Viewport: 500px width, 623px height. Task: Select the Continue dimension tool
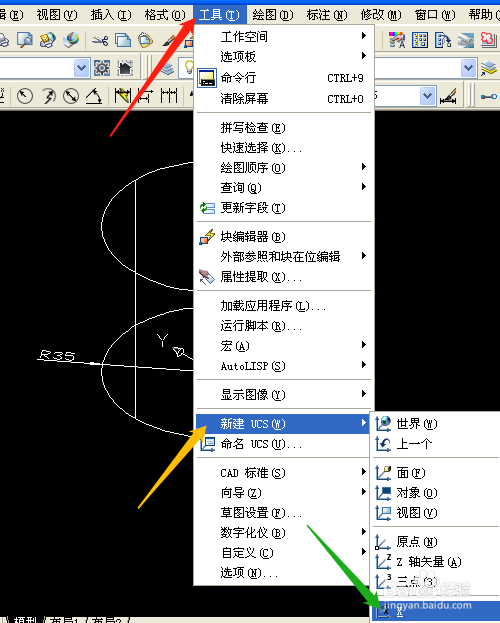(169, 96)
